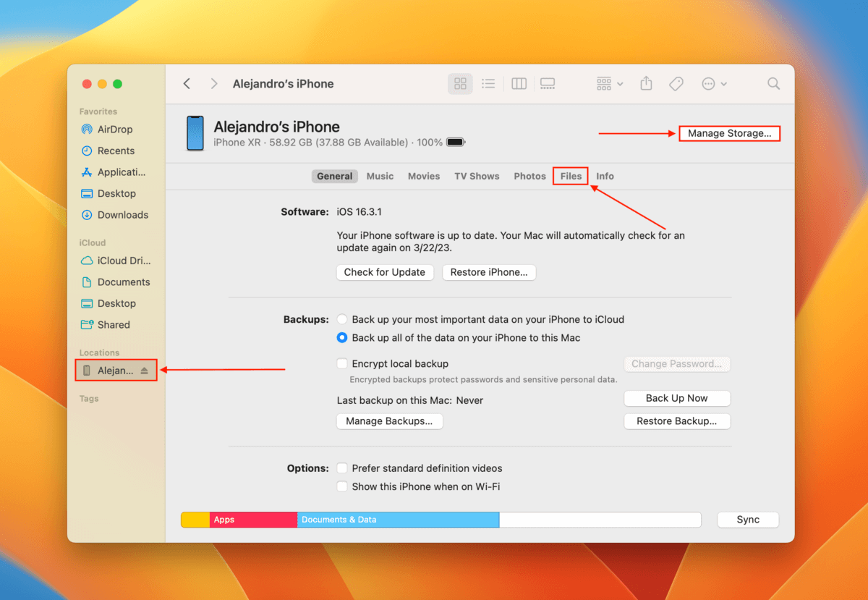Switch Finder to gallery view

(548, 84)
